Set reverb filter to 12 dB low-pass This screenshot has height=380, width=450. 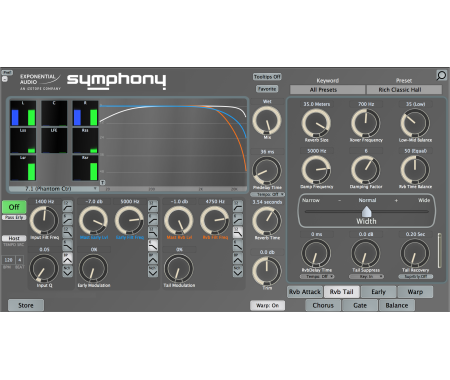[x=238, y=232]
